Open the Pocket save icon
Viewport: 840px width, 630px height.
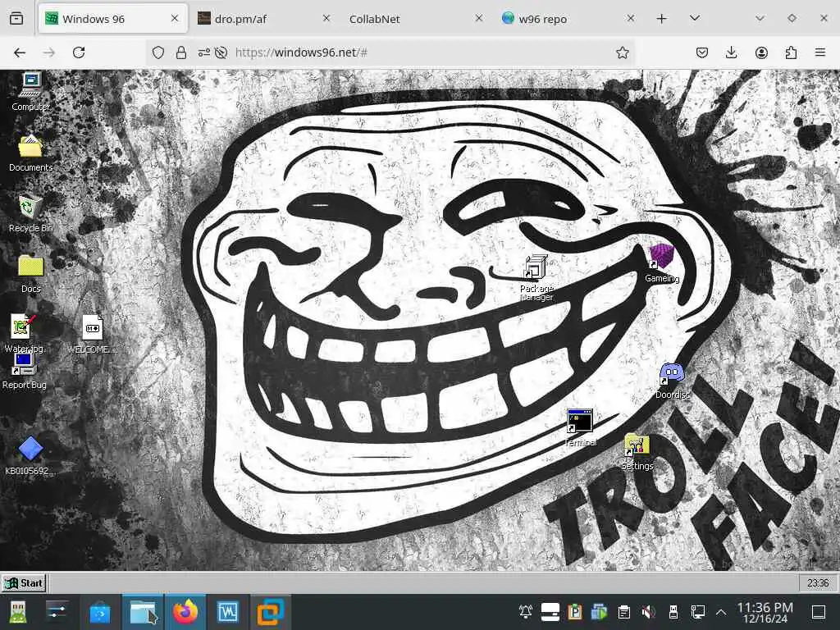point(702,52)
